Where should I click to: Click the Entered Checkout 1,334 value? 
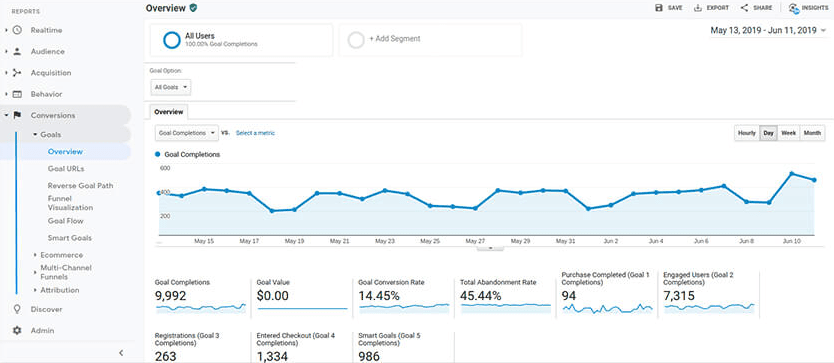(272, 356)
